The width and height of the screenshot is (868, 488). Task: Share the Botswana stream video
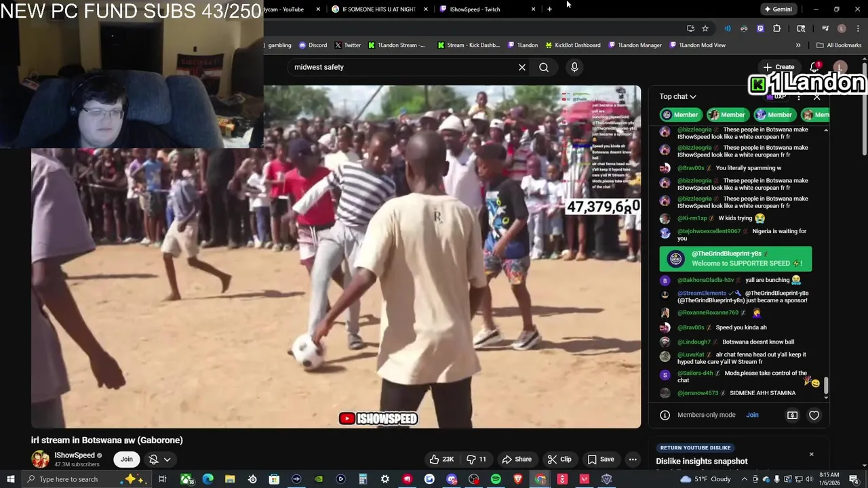517,459
